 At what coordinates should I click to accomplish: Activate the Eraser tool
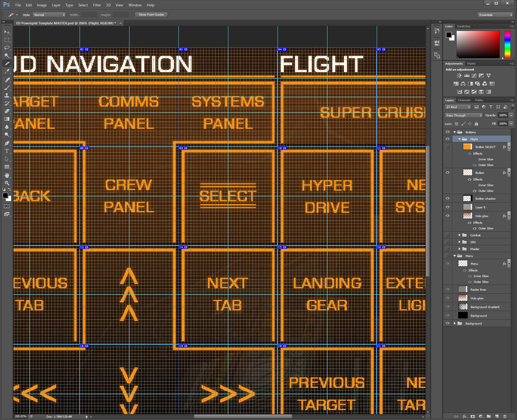(7, 111)
